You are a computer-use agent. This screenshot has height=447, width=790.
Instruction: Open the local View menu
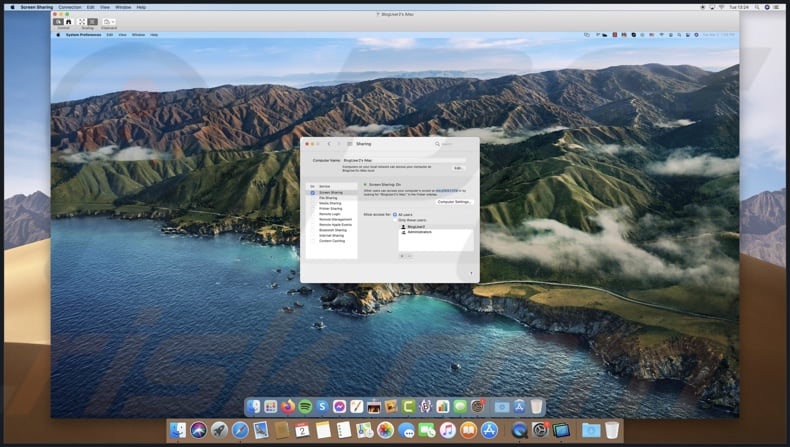[105, 7]
